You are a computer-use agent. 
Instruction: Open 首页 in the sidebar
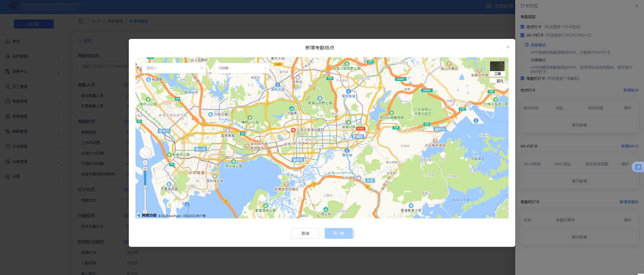click(x=16, y=41)
